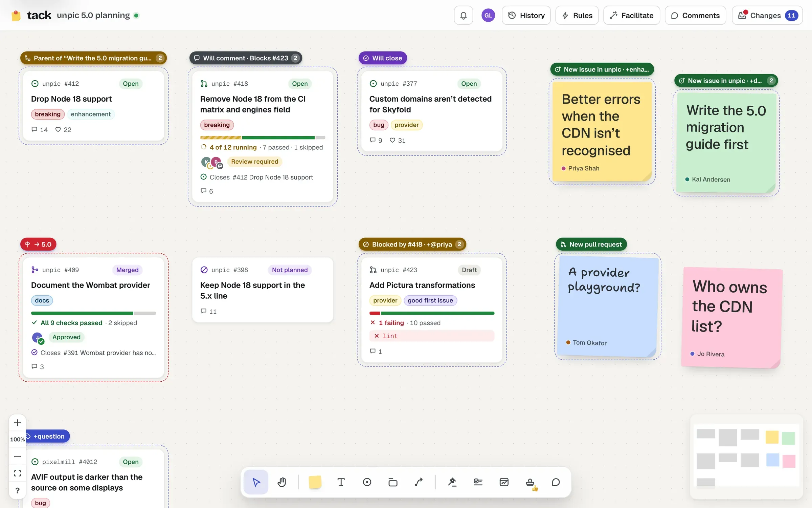The image size is (812, 508).
Task: Expand the 'Parent of Write the 5.0 migration' pill
Action: [x=93, y=58]
